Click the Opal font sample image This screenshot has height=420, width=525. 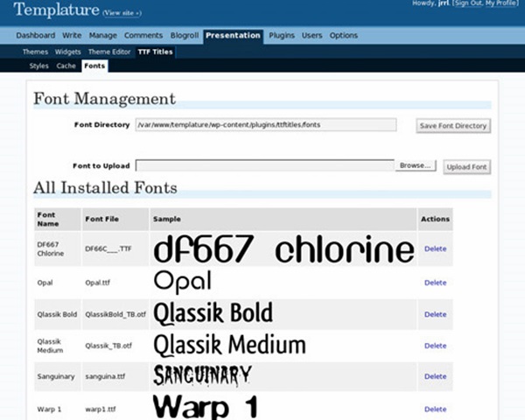pyautogui.click(x=183, y=283)
